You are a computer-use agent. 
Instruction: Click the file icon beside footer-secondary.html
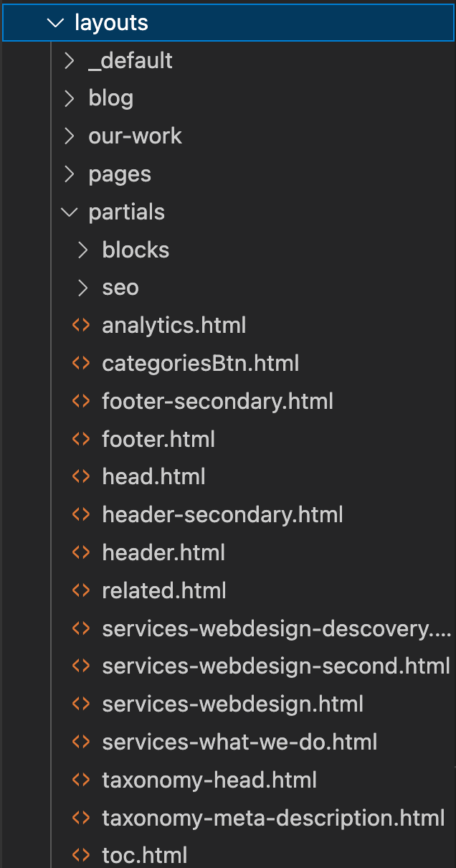[x=81, y=402]
